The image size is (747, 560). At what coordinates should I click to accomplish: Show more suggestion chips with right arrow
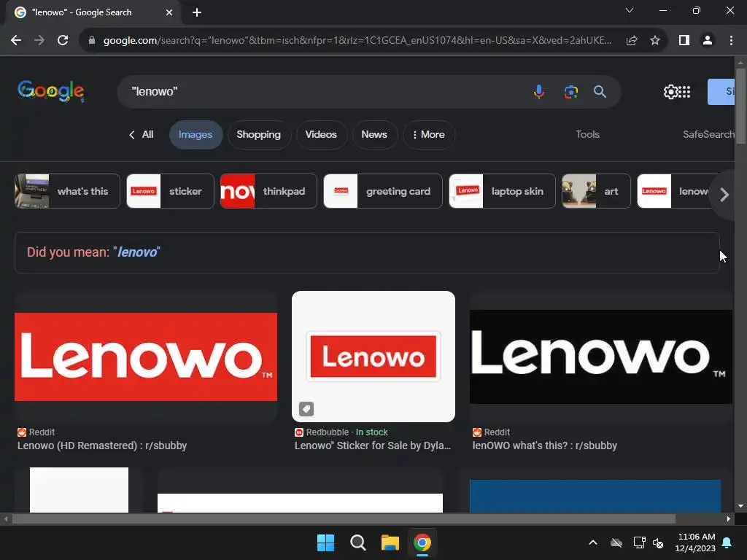pyautogui.click(x=724, y=194)
